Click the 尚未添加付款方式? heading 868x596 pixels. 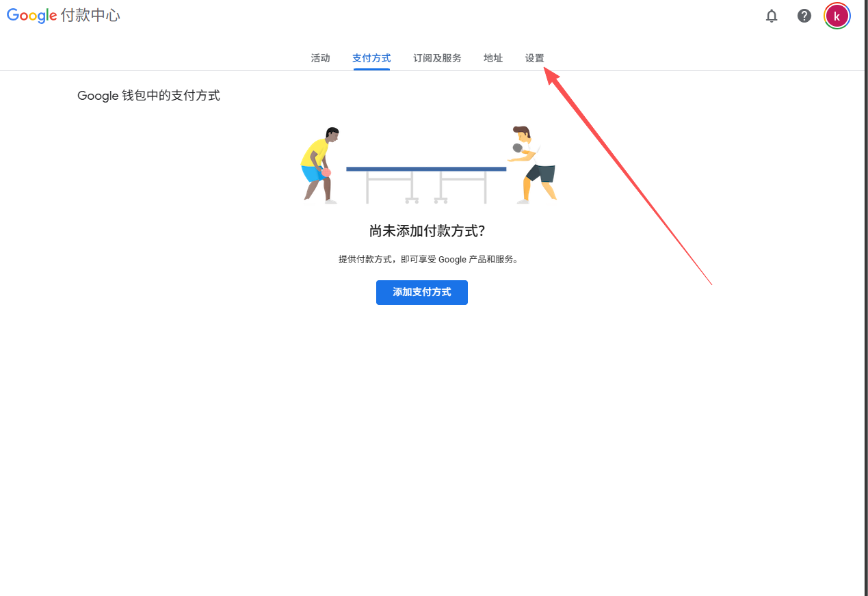(427, 231)
